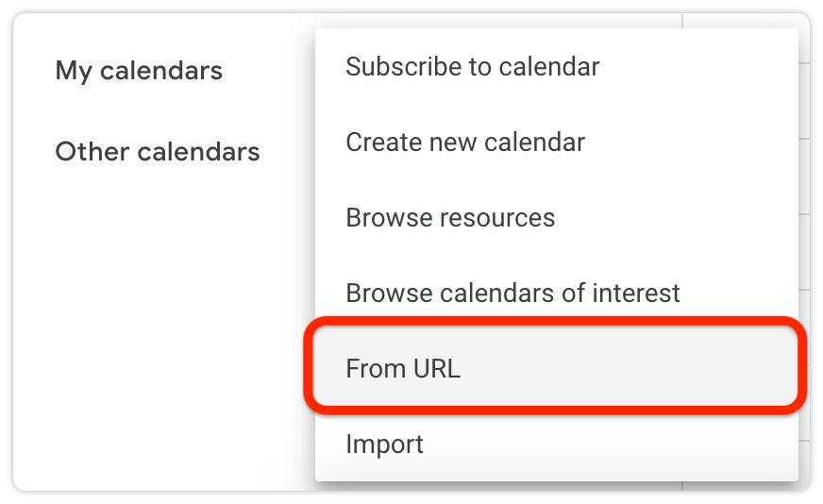The height and width of the screenshot is (504, 823).
Task: Select Browse resources entry
Action: 556,217
